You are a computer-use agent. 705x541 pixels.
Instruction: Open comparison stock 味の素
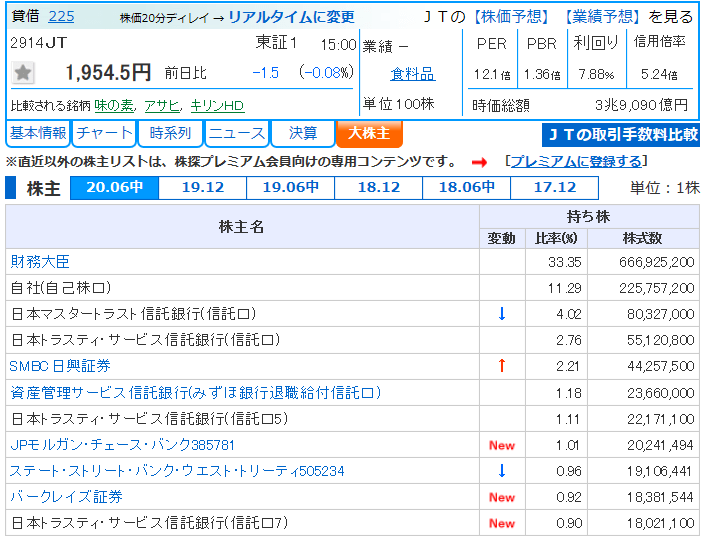coord(114,106)
